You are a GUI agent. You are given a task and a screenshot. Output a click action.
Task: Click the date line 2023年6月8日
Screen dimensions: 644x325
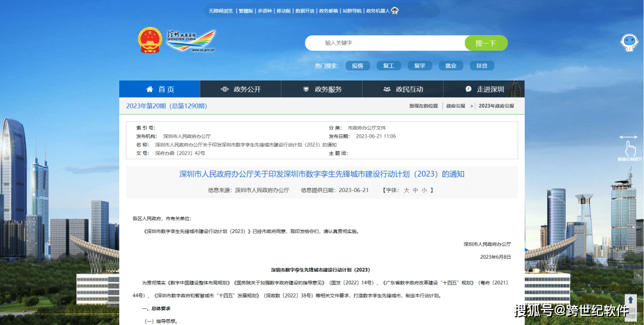pyautogui.click(x=496, y=257)
